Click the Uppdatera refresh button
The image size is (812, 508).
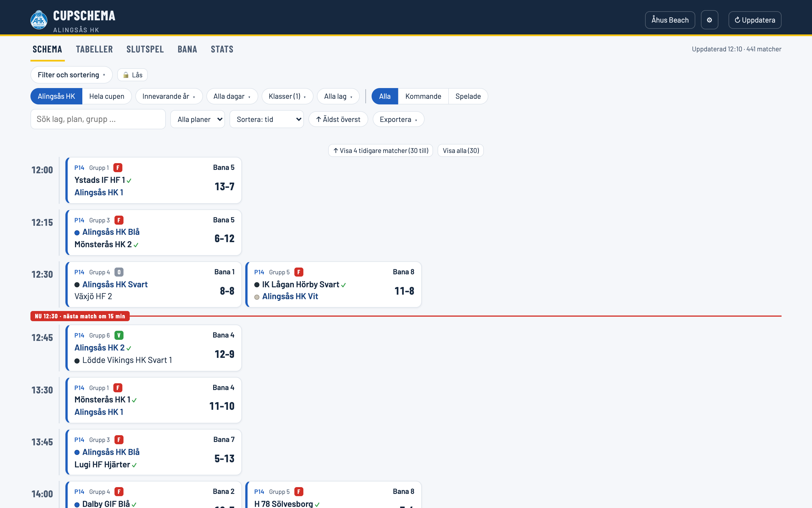(754, 20)
